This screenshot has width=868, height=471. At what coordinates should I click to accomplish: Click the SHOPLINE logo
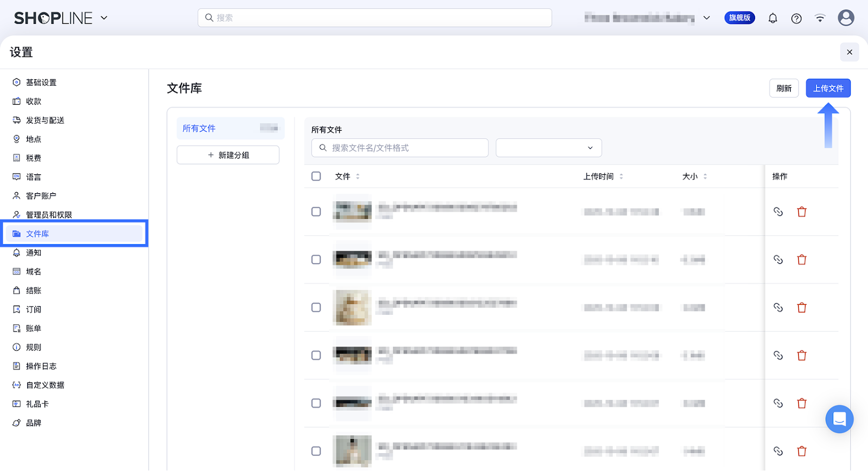tap(53, 18)
